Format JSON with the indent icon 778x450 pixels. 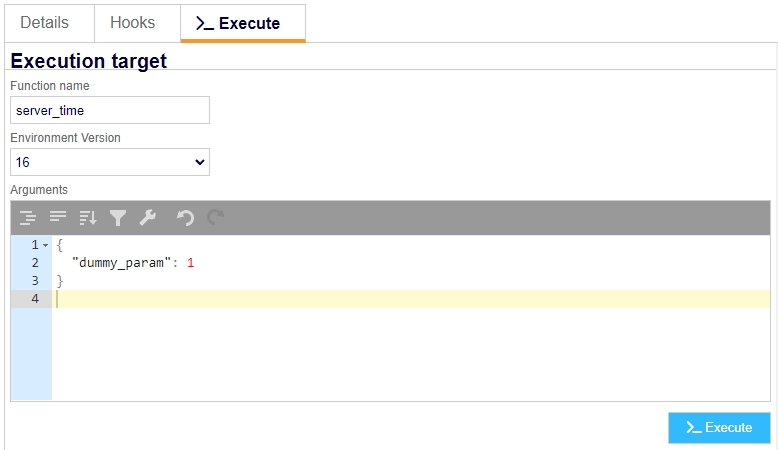28,217
